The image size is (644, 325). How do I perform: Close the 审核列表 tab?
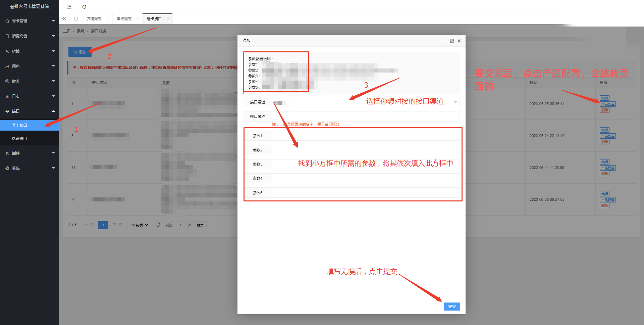click(138, 19)
